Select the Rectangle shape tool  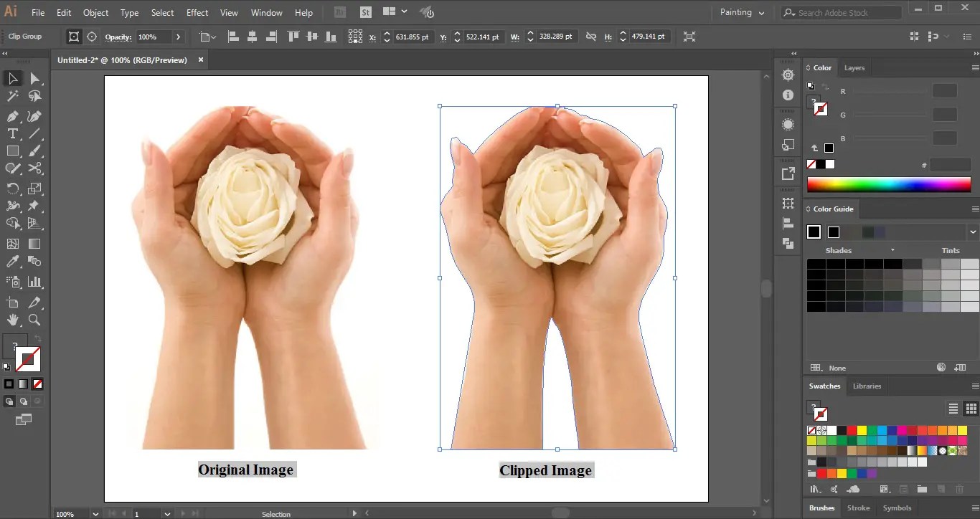click(x=13, y=151)
